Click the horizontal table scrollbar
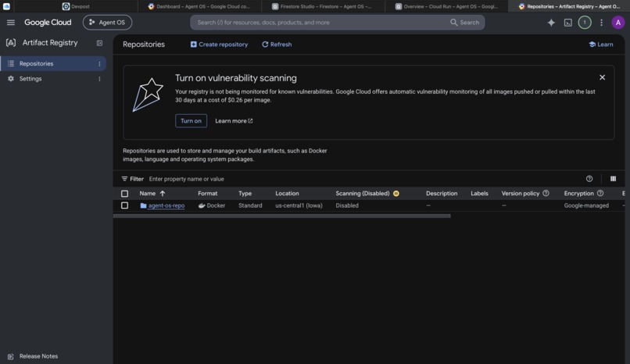The height and width of the screenshot is (364, 630). pos(282,216)
